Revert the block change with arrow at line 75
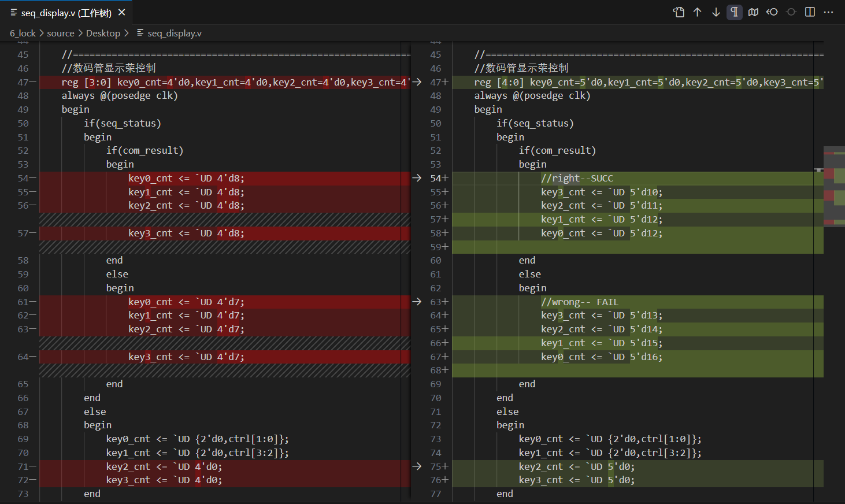 click(x=417, y=466)
